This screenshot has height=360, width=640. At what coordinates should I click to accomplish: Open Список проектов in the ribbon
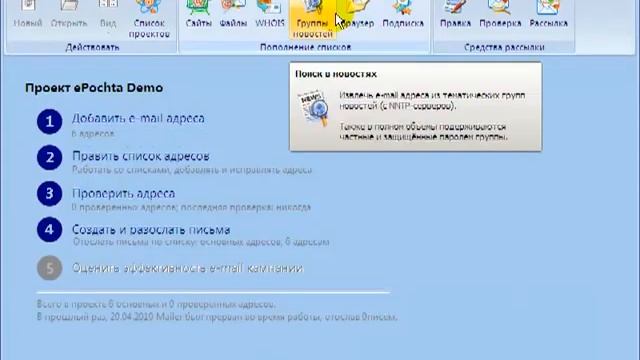click(149, 20)
